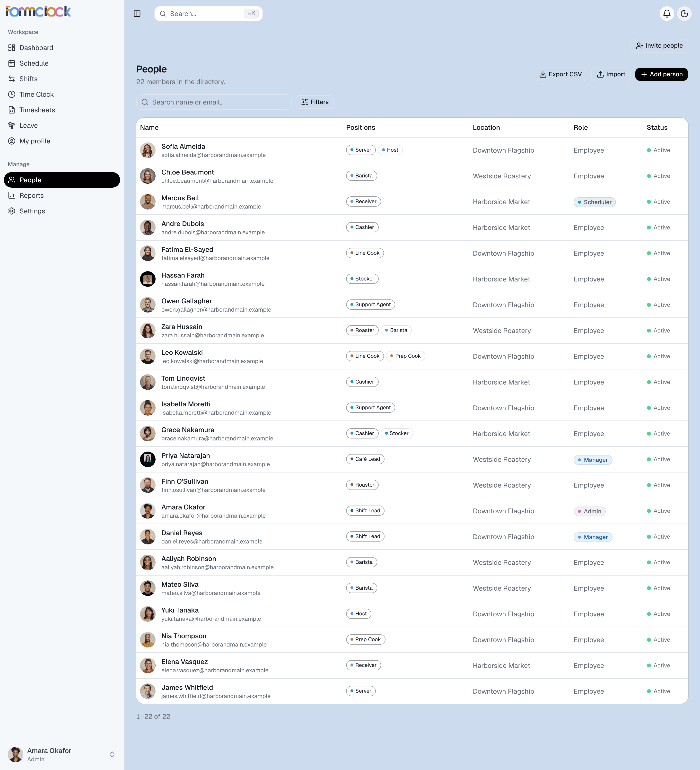700x770 pixels.
Task: Open Owen Gallagher's name
Action: (x=186, y=301)
